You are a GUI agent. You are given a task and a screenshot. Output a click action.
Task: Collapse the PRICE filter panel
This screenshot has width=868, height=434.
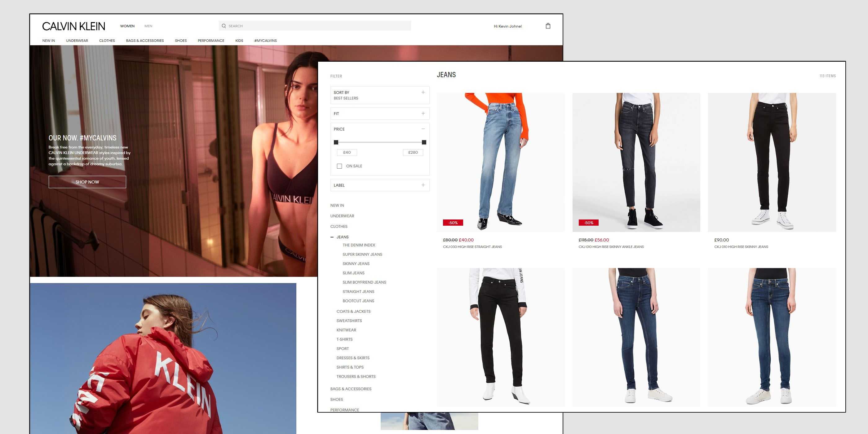pyautogui.click(x=423, y=129)
